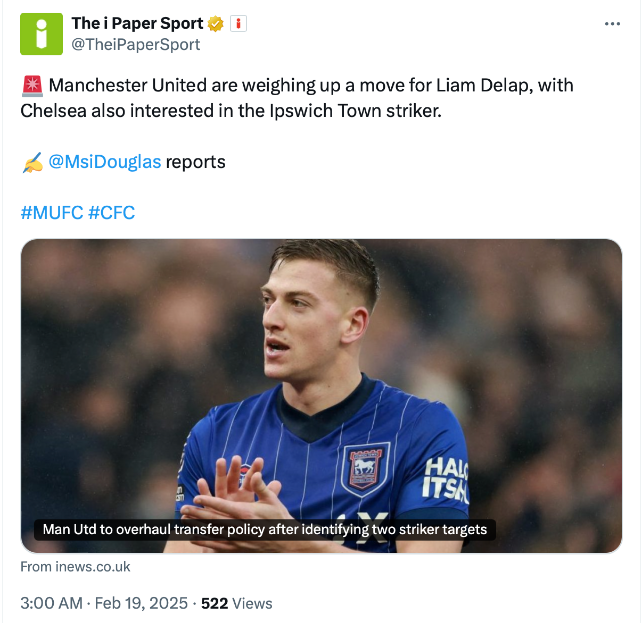Click the display name The i Paper Sport
Image resolution: width=642 pixels, height=623 pixels.
point(137,23)
